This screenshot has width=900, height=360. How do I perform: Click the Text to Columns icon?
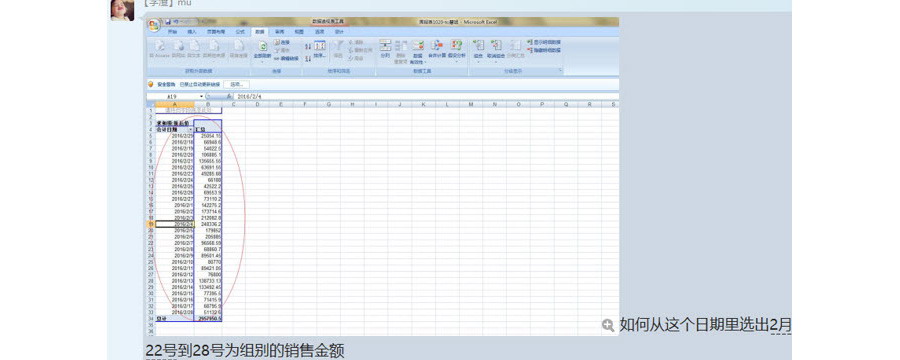point(385,45)
